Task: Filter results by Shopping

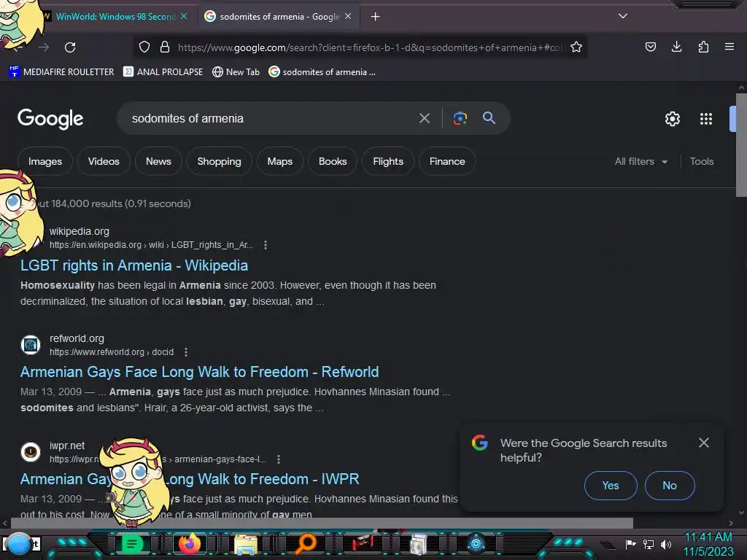Action: coord(219,161)
